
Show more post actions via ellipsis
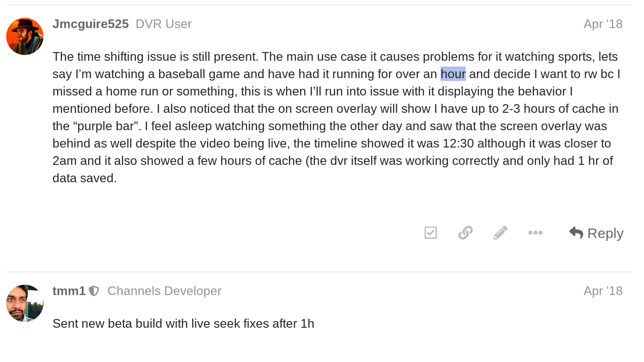click(535, 233)
